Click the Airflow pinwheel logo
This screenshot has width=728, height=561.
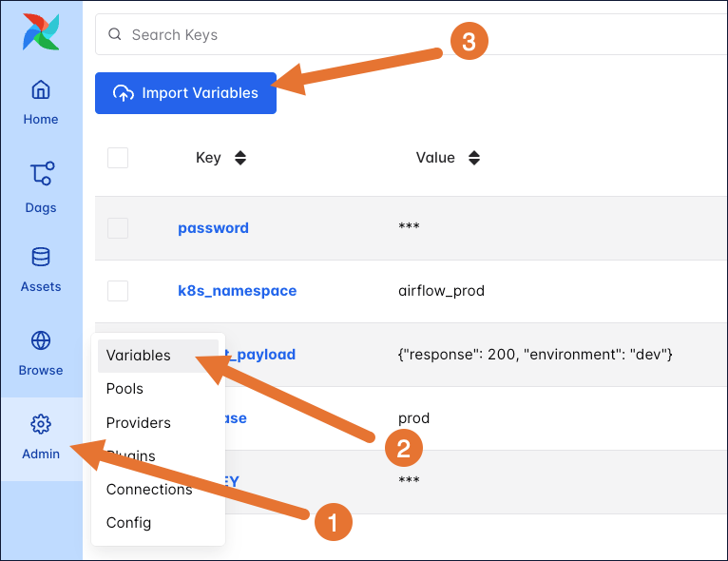coord(41,31)
